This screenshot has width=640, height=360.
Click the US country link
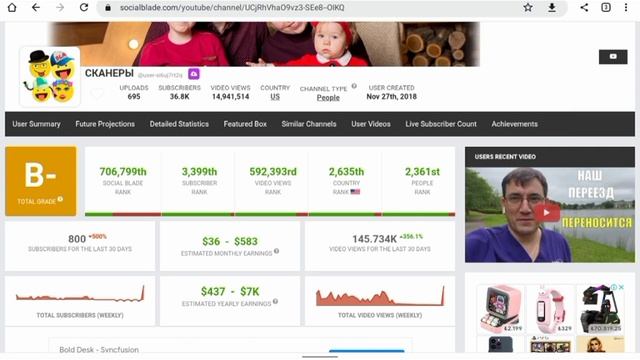click(x=275, y=97)
